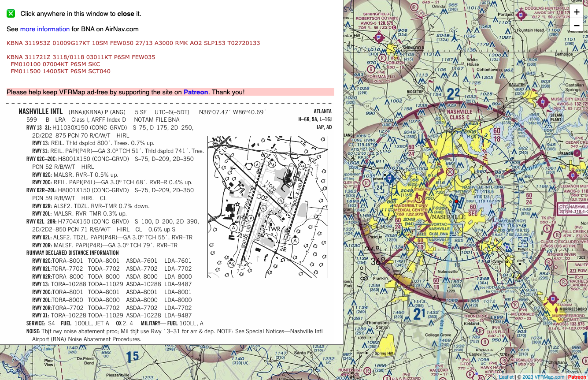Open the Leaflet attribution link
This screenshot has width=588, height=380.
[x=506, y=377]
